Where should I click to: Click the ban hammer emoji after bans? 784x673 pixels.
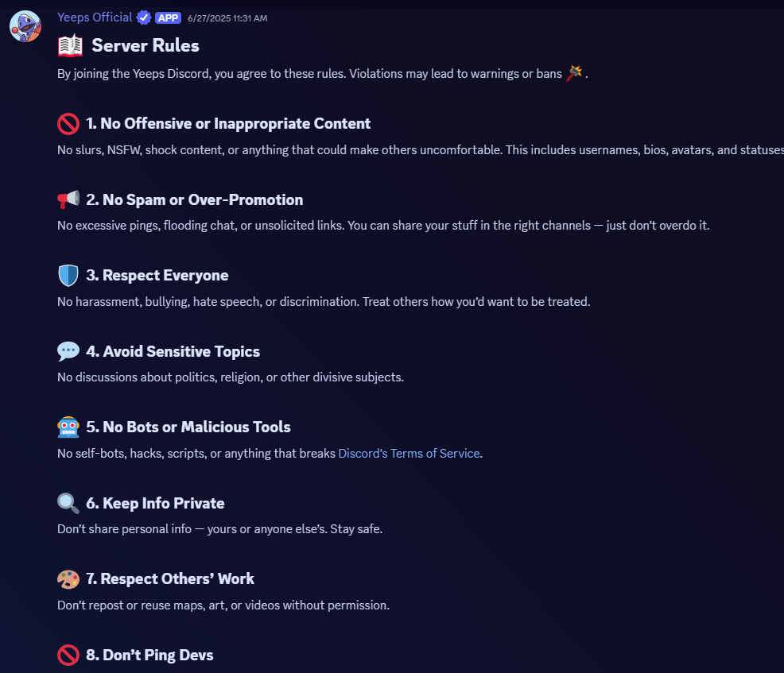(x=575, y=73)
